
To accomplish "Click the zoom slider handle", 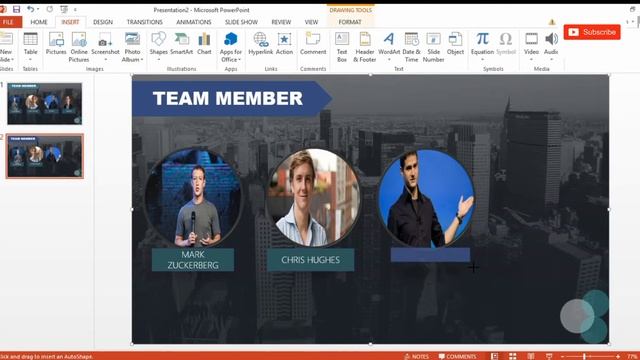I will [x=584, y=356].
